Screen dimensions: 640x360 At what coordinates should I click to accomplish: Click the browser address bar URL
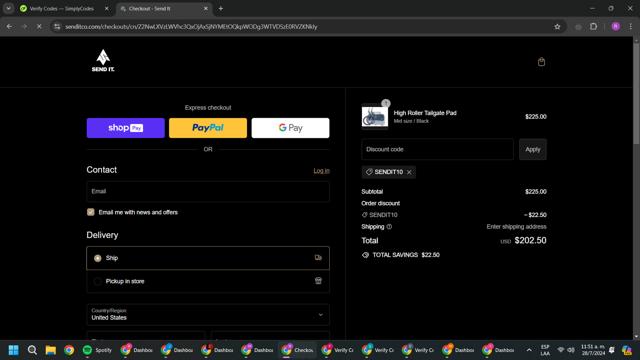point(191,27)
